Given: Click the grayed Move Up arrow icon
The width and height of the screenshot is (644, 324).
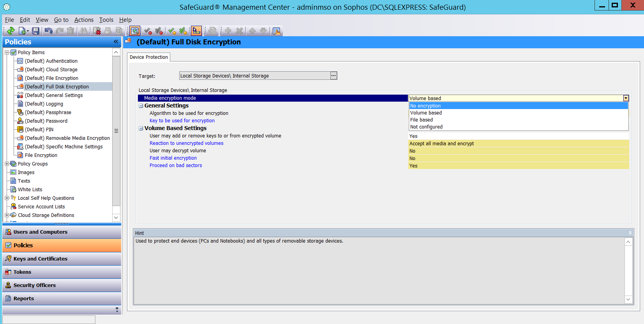Looking at the screenshot, I should [252, 31].
